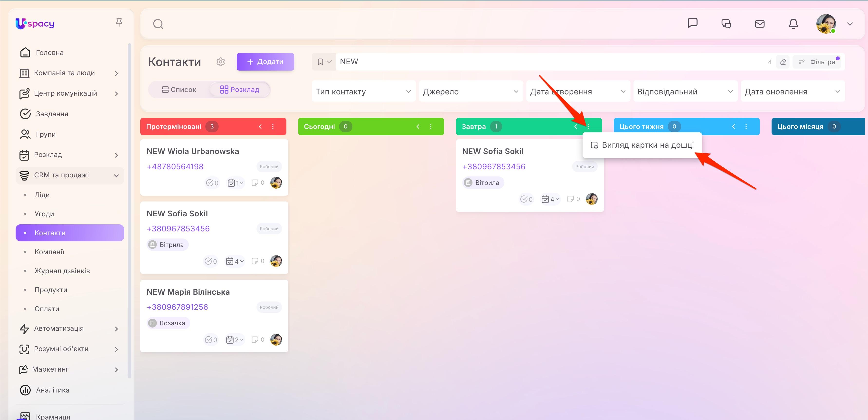Clear the filter with eraser icon
Viewport: 868px width, 420px height.
pos(783,62)
